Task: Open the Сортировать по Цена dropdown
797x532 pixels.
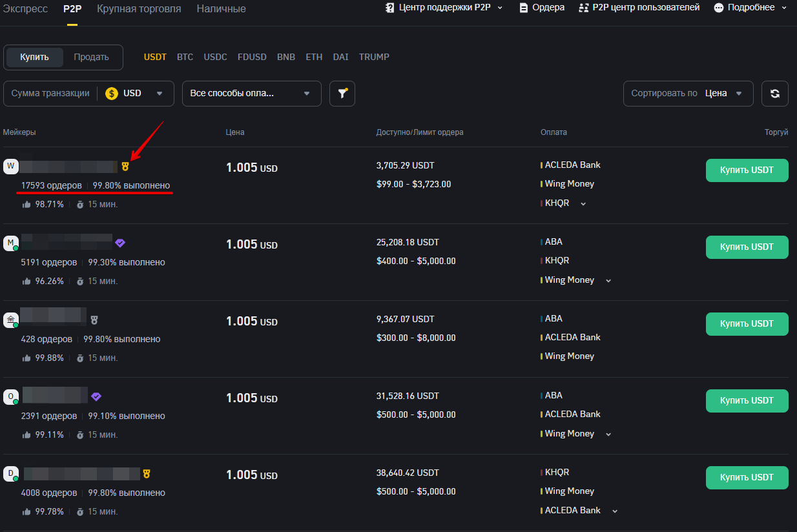Action: point(688,94)
